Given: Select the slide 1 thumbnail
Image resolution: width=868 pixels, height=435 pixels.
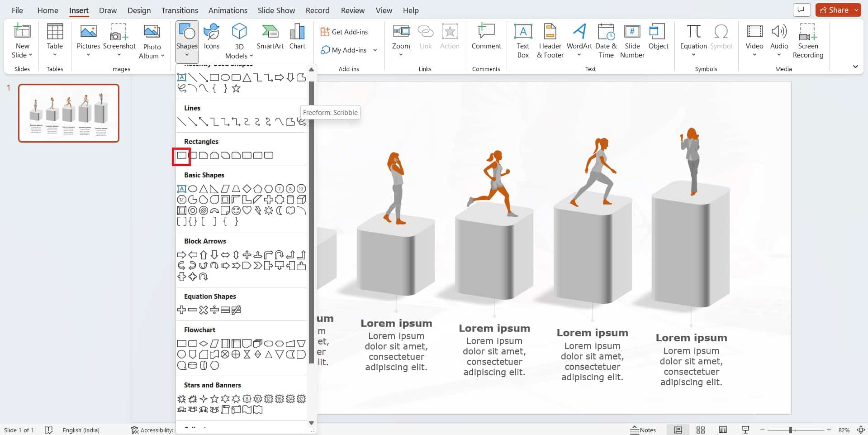Looking at the screenshot, I should tap(69, 113).
